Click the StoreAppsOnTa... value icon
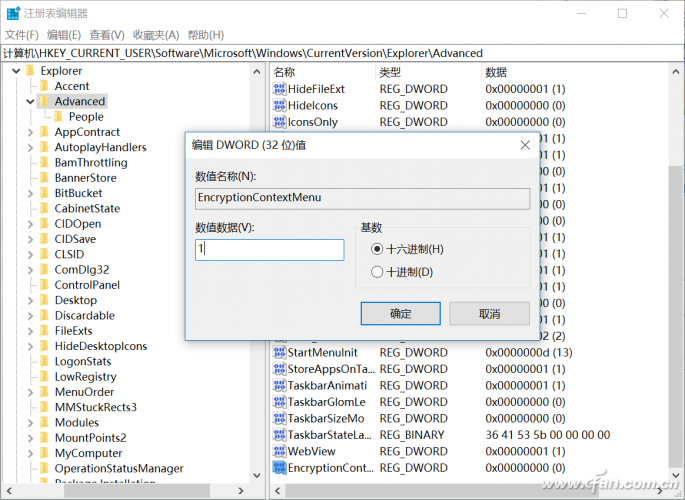Viewport: 685px width, 500px height. [x=279, y=369]
